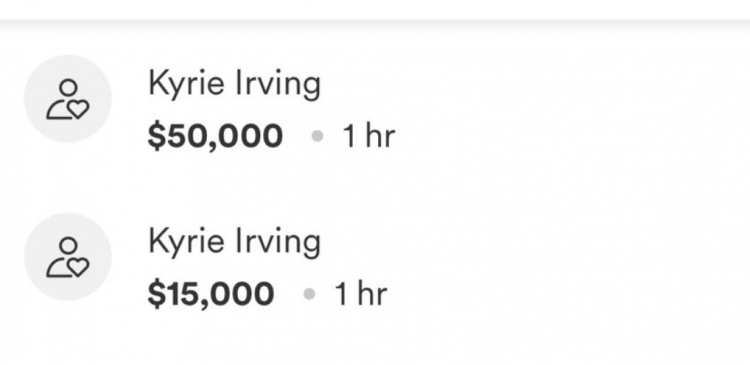750x365 pixels.
Task: Select the person head in the top avatar
Action: pyautogui.click(x=68, y=87)
